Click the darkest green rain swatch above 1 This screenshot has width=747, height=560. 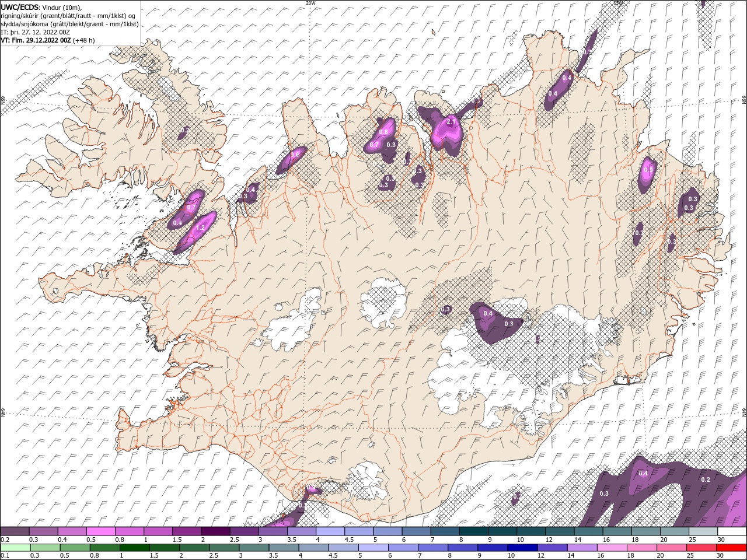pyautogui.click(x=135, y=548)
